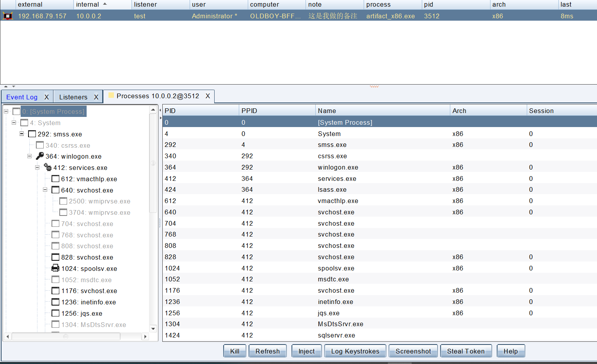Click the greyed icon of 2500: wmiprvse.exe

[63, 201]
